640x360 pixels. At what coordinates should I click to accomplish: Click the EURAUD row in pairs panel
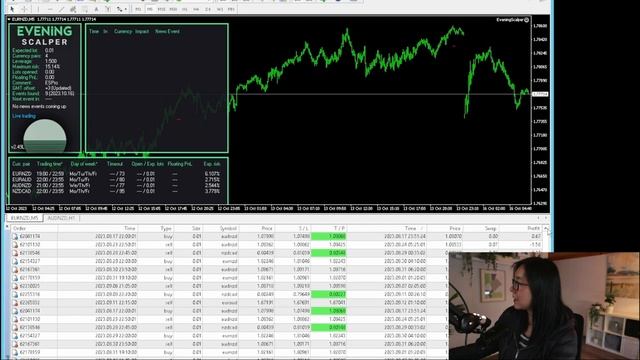pyautogui.click(x=116, y=180)
